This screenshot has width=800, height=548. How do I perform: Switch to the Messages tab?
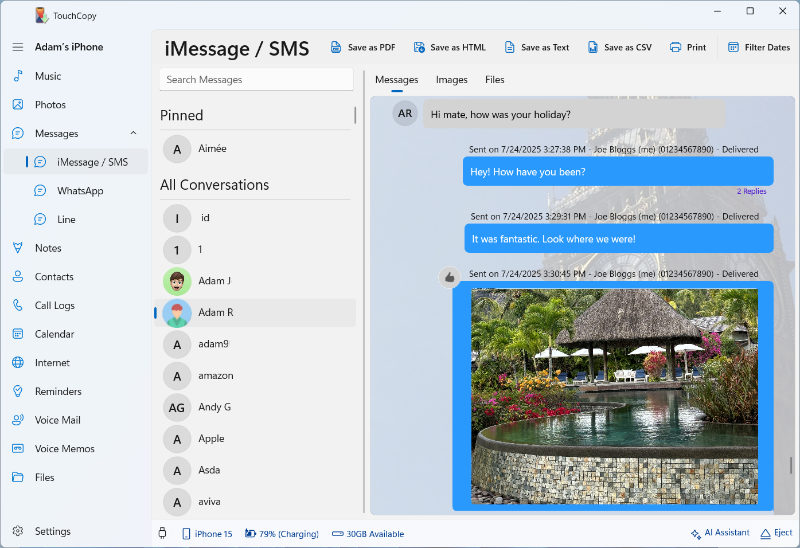click(x=396, y=80)
